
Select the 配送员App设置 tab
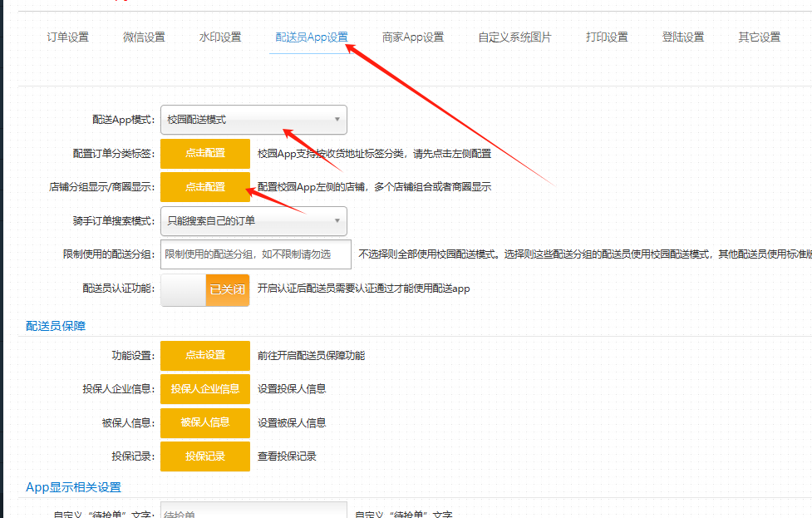(312, 37)
